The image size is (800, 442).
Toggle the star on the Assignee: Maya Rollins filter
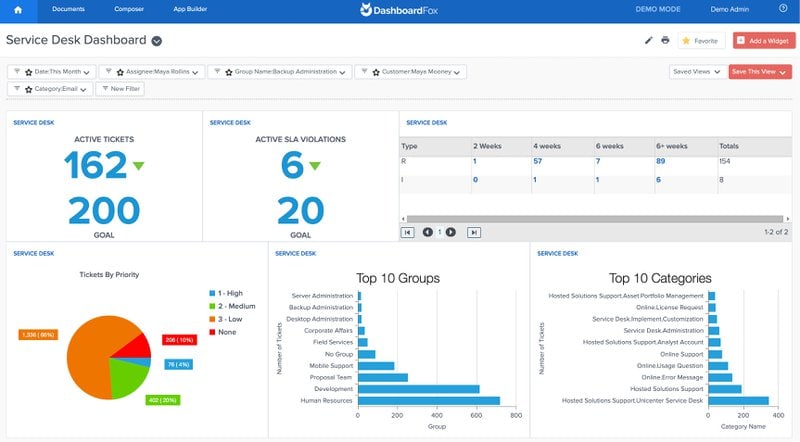point(119,72)
